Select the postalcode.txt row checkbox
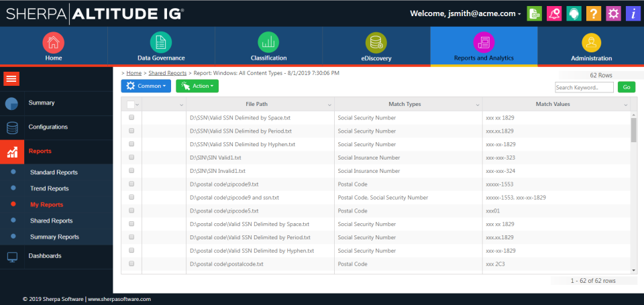Viewport: 644px width, 305px height. (131, 263)
